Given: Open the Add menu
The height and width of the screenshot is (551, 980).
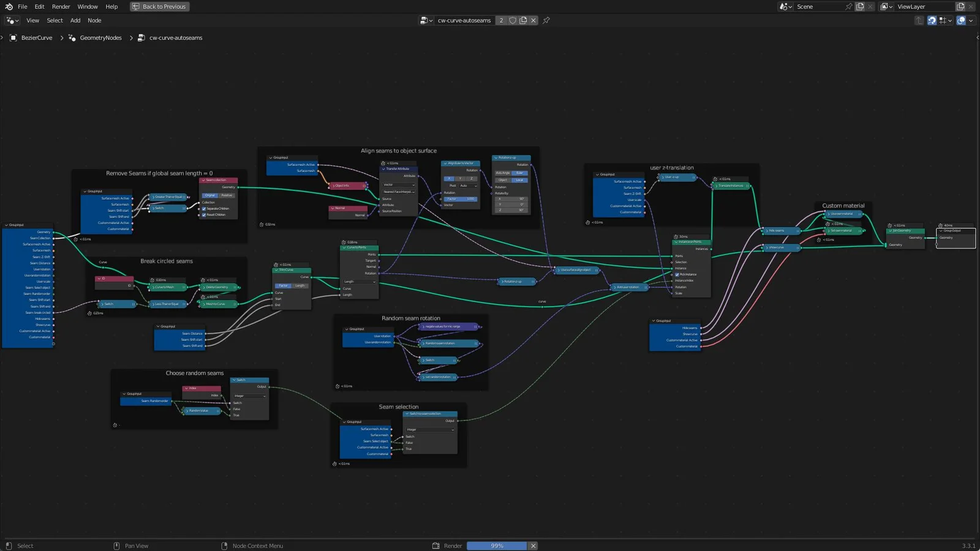Looking at the screenshot, I should (x=75, y=20).
